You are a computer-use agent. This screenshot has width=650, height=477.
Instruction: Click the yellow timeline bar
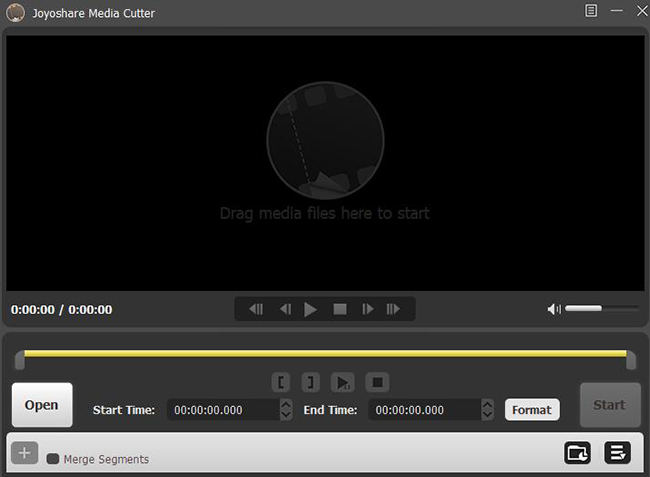pyautogui.click(x=325, y=354)
